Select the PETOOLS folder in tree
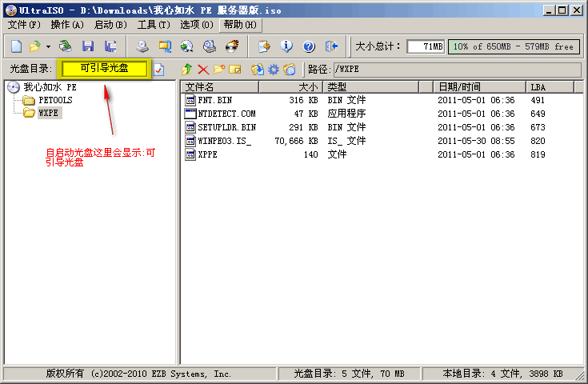 (x=55, y=100)
